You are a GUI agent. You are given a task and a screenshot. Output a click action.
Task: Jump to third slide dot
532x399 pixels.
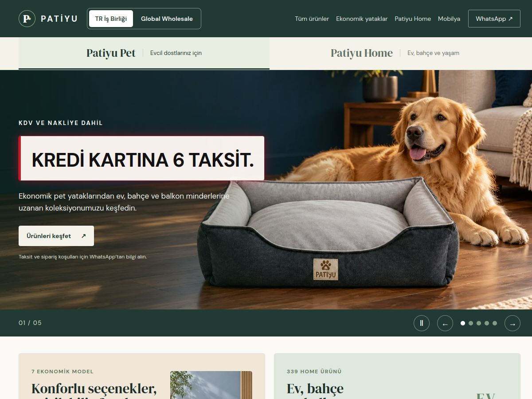pos(479,323)
